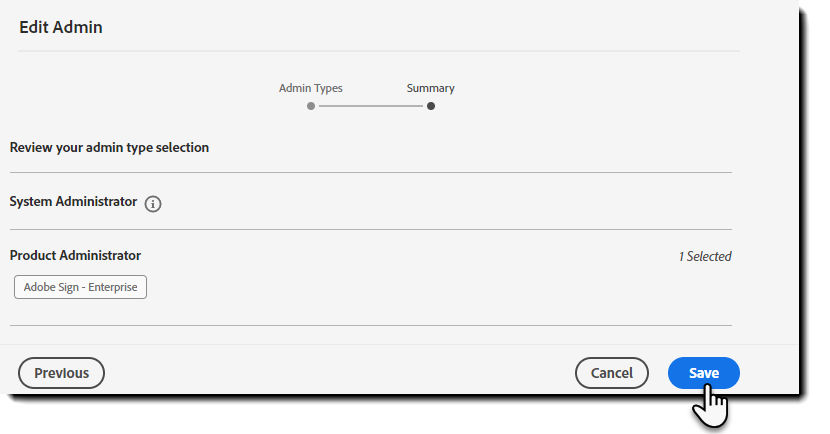Click the System Administrator heading

(73, 202)
